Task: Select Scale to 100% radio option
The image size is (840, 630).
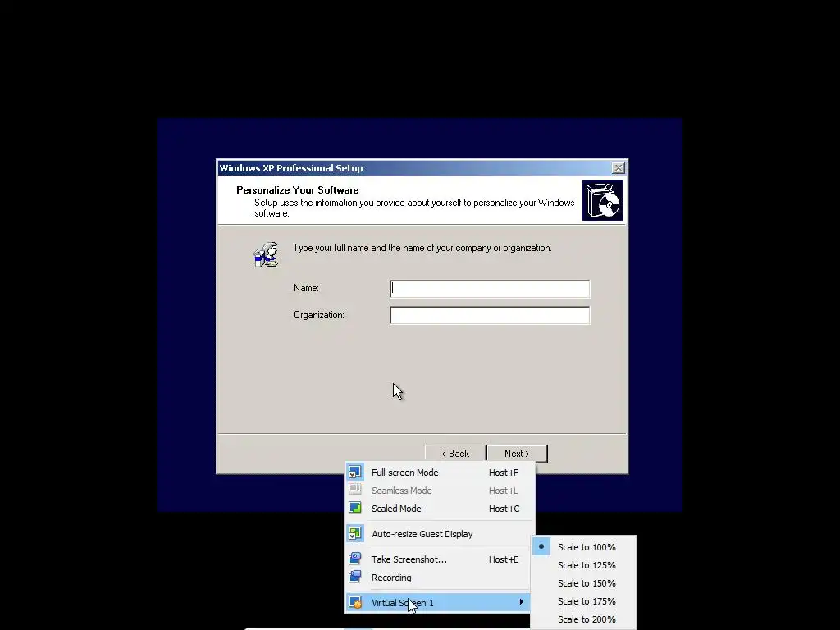Action: click(584, 547)
